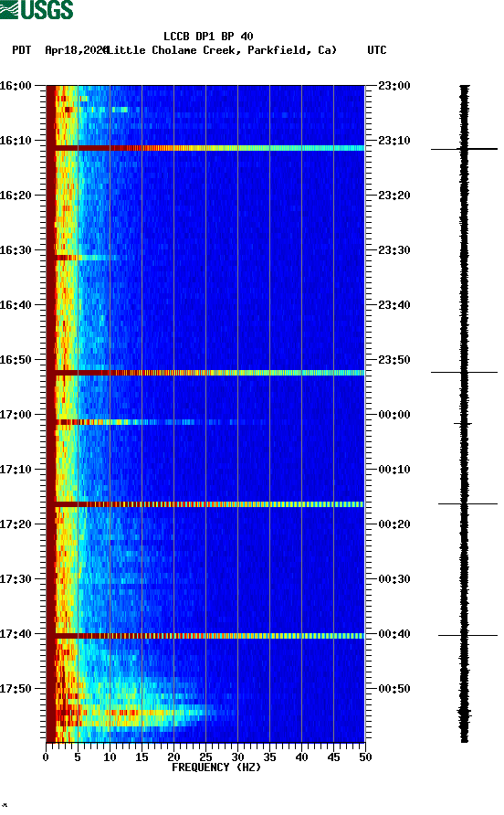
Task: Click the 23:00 UTC time label
Action: [394, 86]
